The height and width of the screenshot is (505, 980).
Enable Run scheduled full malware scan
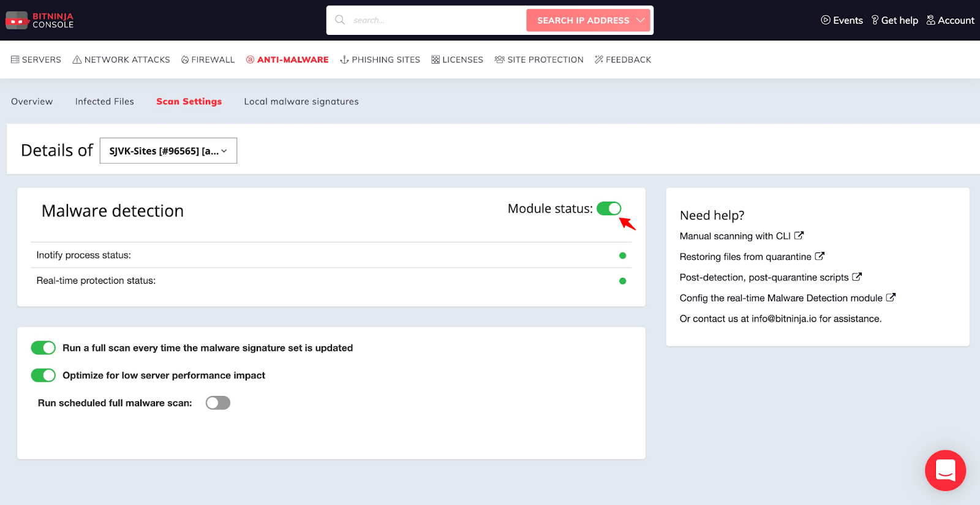[218, 403]
